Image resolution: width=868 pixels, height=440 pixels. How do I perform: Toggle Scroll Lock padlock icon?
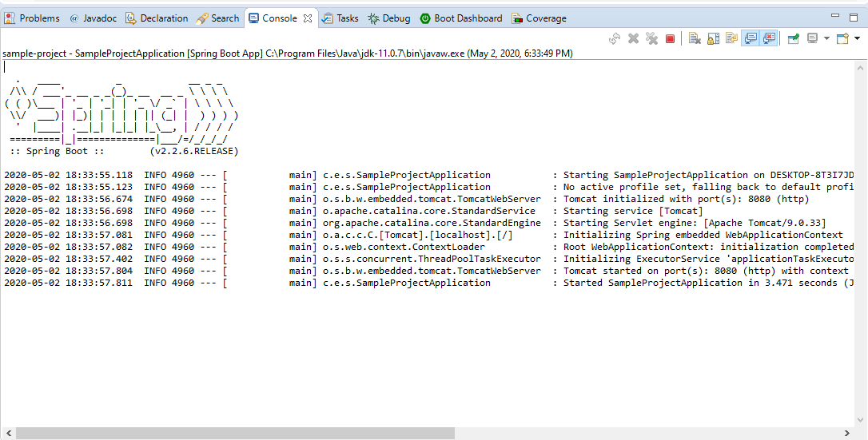click(713, 38)
